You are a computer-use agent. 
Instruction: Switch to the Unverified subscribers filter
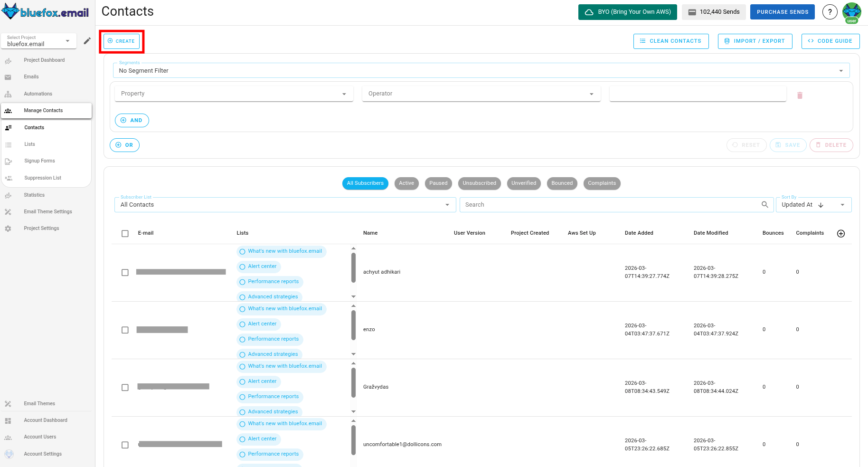(524, 183)
